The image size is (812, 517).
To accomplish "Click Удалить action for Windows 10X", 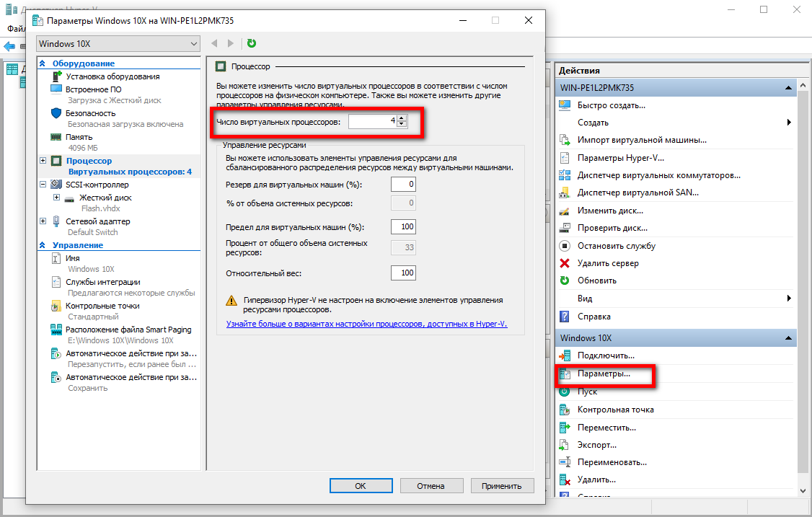I will [x=596, y=480].
